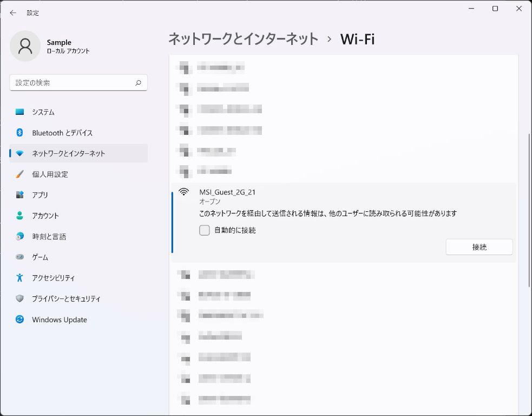Enable 自動的に接続 checkbox
Viewport: 532px width, 416px height.
(204, 230)
